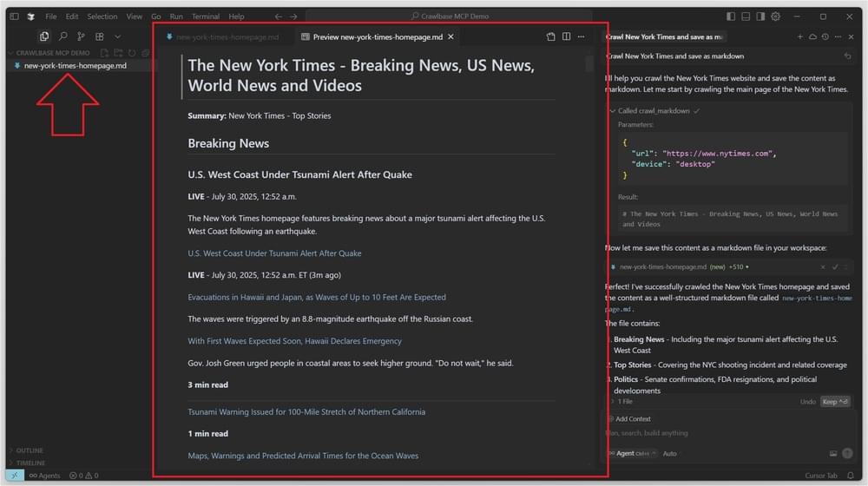Toggle the secondary side bar layout
Screen dimensions: 868x486
[x=760, y=16]
